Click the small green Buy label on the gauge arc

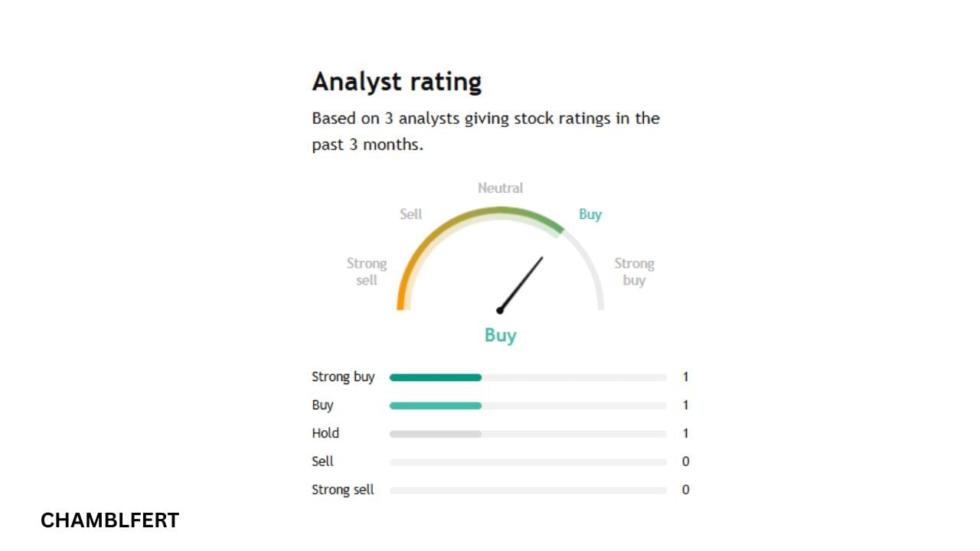click(590, 214)
